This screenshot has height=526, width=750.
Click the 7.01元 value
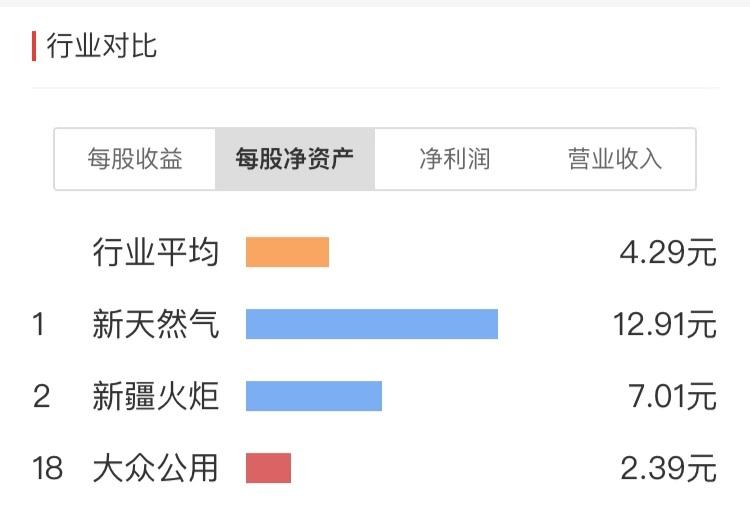coord(673,396)
